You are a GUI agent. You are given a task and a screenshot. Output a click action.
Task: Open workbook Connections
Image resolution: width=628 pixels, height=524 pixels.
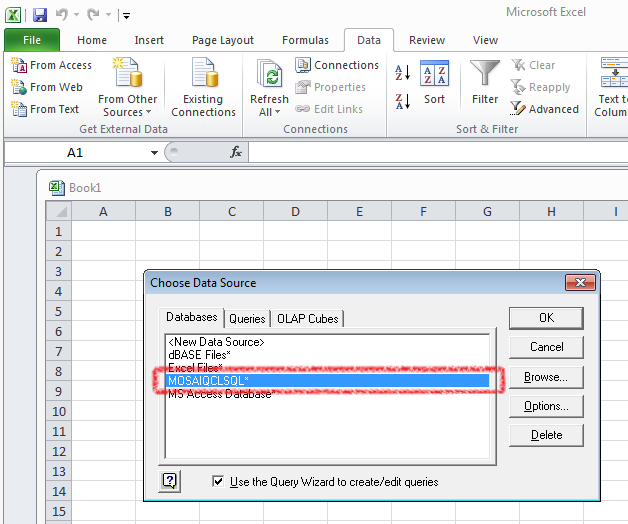coord(337,65)
